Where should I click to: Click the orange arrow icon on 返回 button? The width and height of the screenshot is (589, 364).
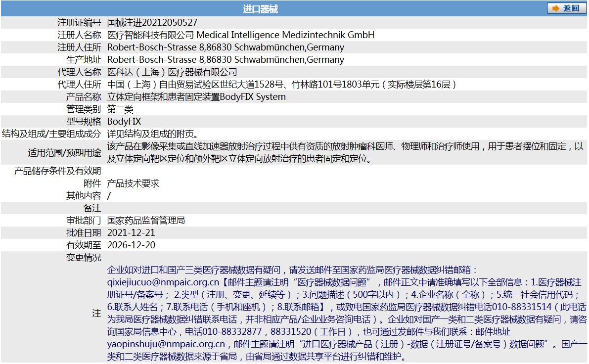[555, 8]
